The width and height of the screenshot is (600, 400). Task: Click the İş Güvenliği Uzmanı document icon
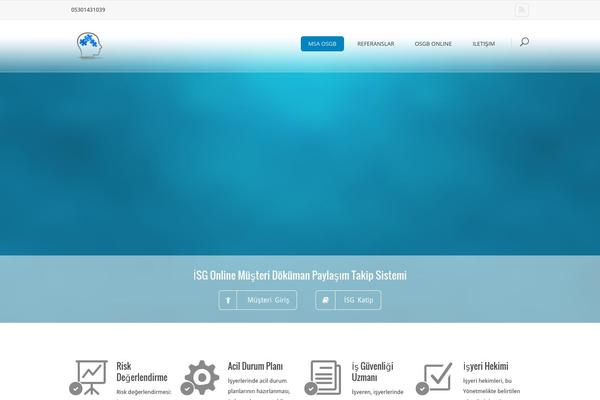[x=324, y=377]
